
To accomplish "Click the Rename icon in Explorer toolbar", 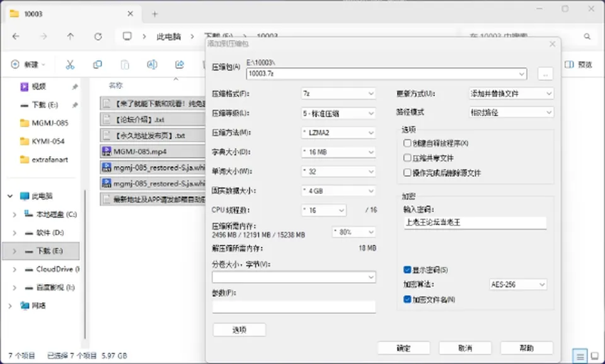I will click(152, 64).
